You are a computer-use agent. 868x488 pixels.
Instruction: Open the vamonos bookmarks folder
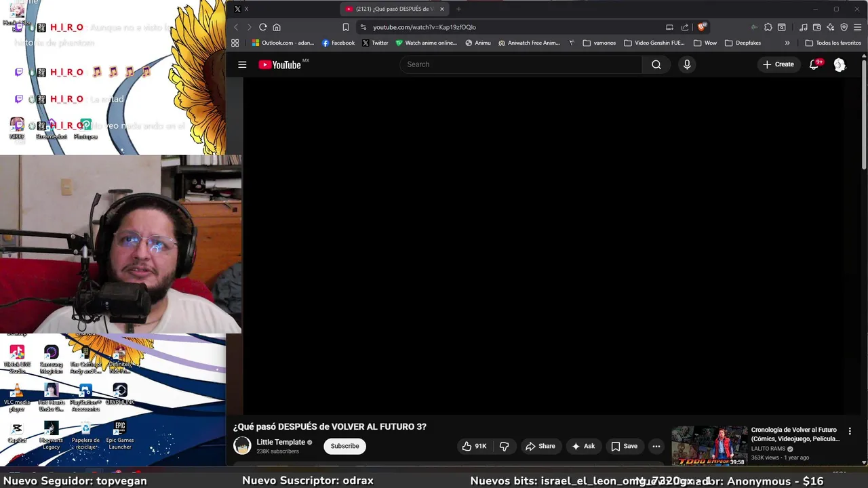599,43
